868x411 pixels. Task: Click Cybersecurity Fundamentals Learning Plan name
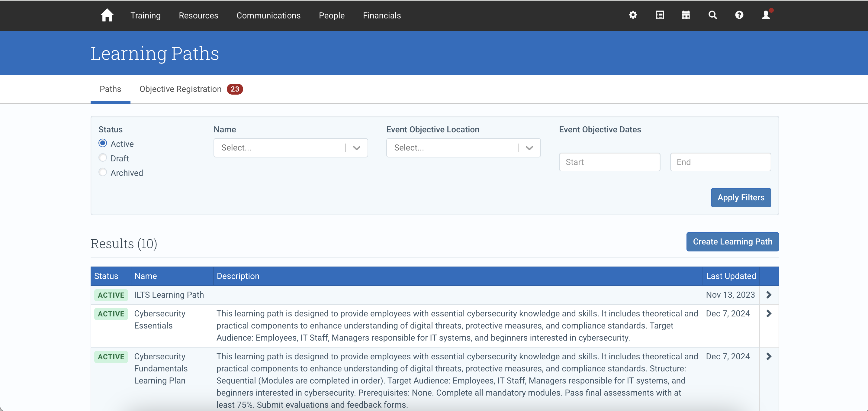pyautogui.click(x=161, y=368)
